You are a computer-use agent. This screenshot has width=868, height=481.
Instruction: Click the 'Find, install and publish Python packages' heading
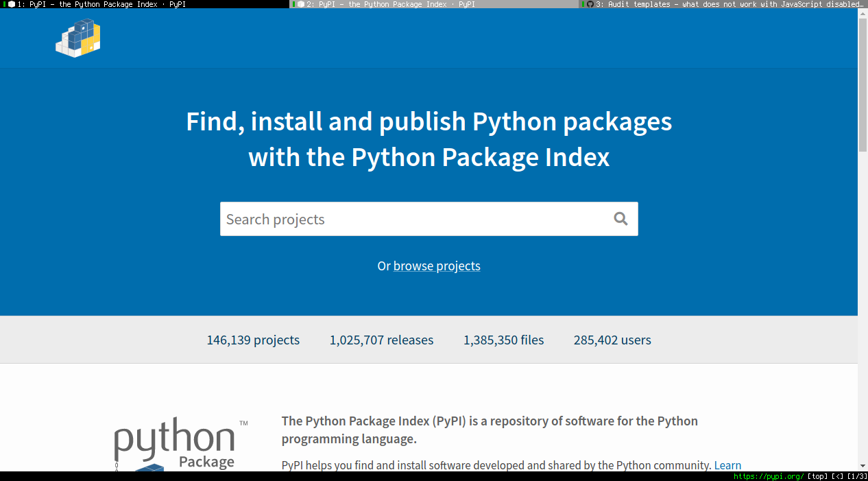[x=429, y=139]
